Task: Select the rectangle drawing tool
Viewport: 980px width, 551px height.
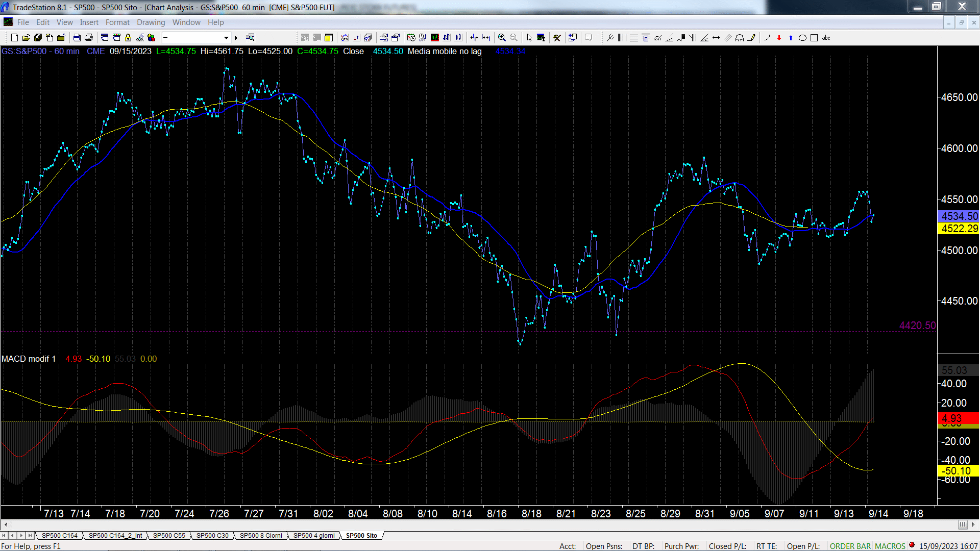Action: click(814, 38)
